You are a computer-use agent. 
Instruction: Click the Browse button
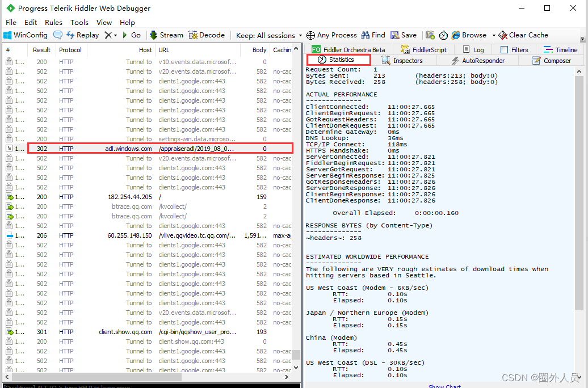pos(469,35)
